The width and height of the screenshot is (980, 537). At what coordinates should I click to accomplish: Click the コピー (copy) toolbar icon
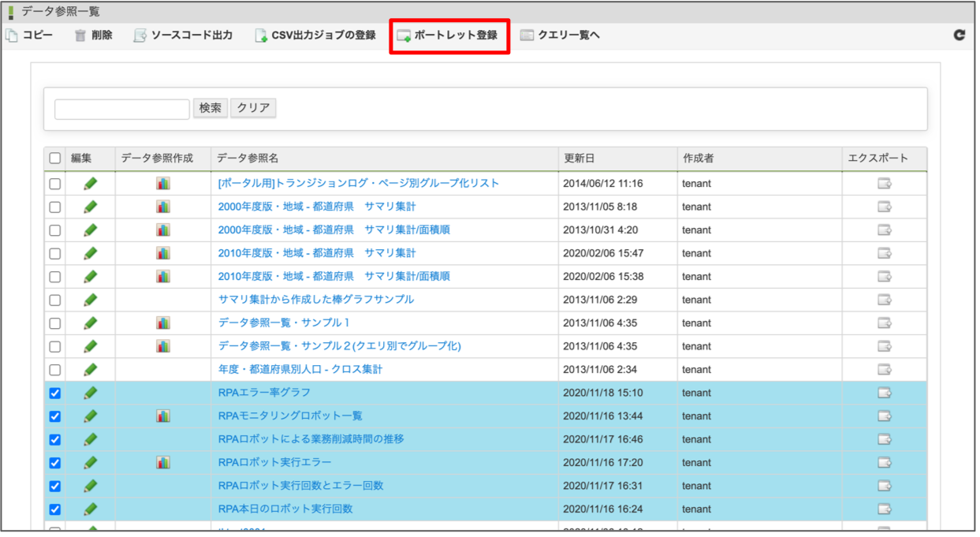(10, 35)
